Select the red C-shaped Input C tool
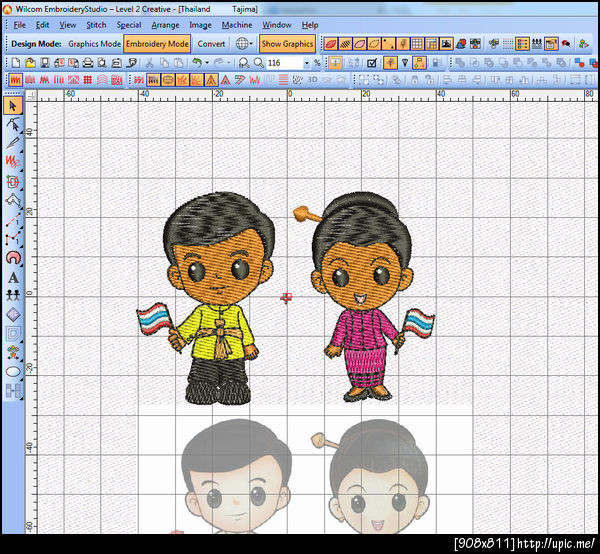Viewport: 600px width, 554px height. (x=13, y=257)
